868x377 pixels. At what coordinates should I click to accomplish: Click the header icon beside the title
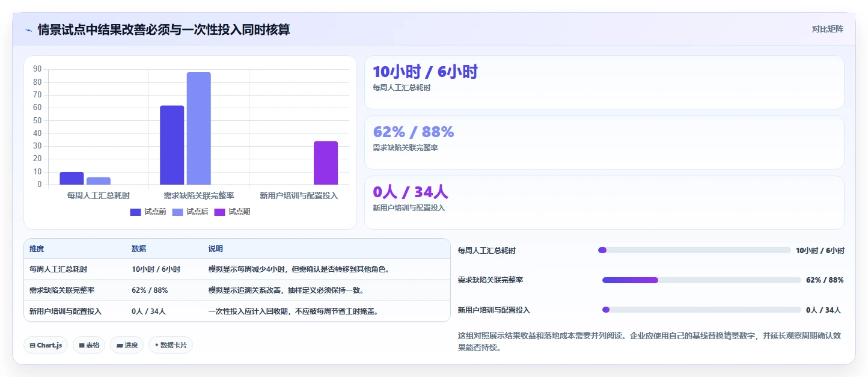pyautogui.click(x=28, y=29)
